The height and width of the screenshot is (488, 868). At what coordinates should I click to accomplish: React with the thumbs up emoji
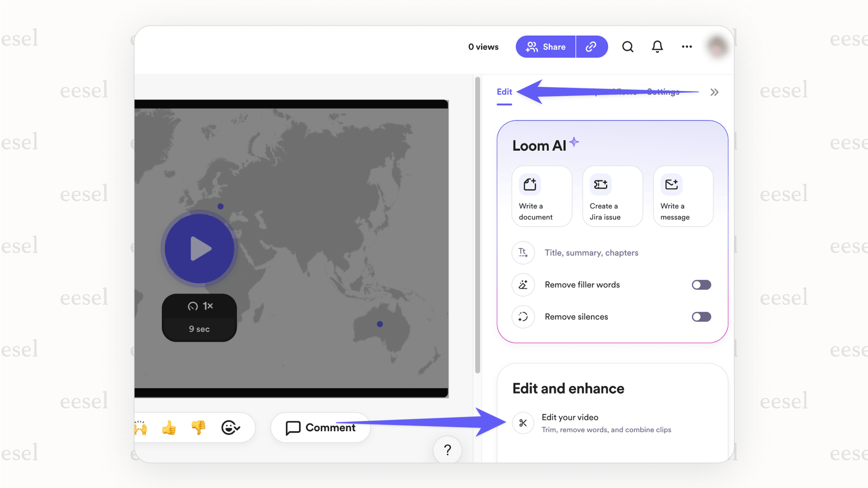[169, 428]
